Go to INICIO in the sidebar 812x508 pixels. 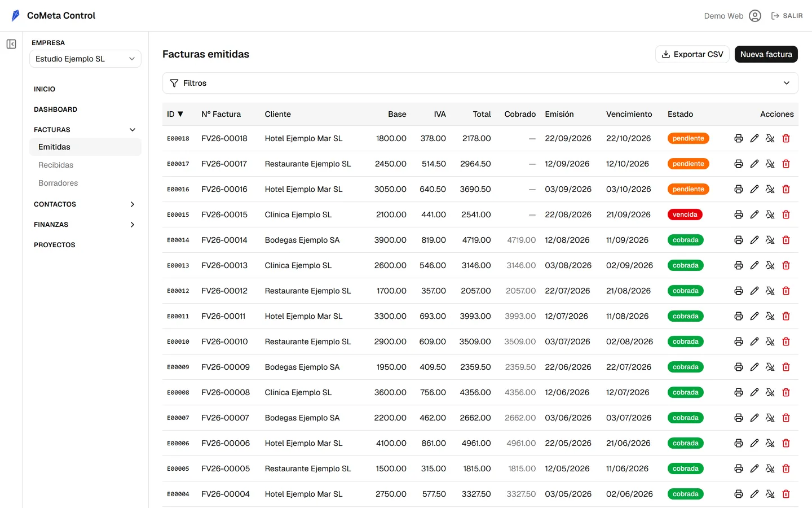[45, 89]
